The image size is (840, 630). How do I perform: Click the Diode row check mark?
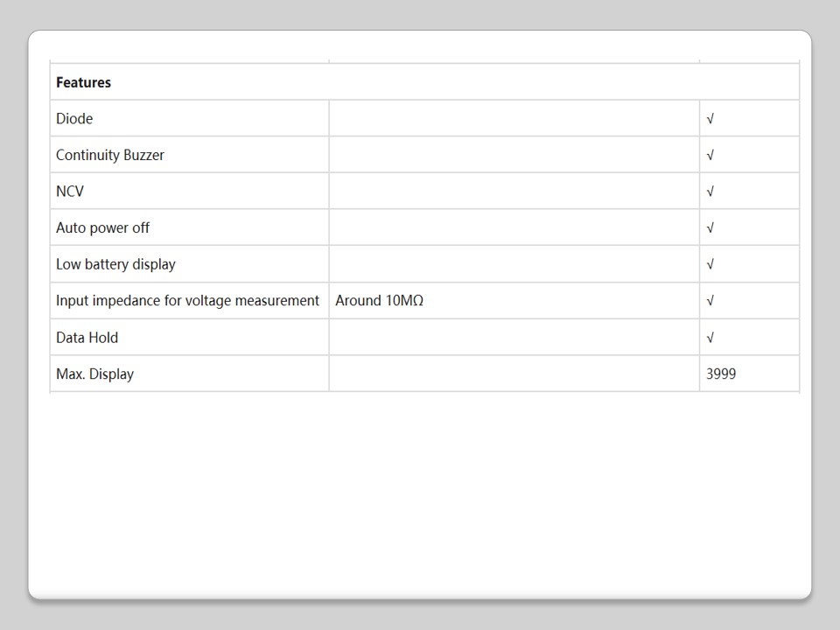(x=710, y=119)
